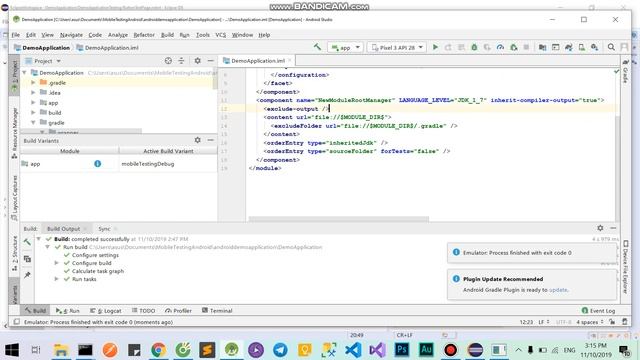Image resolution: width=640 pixels, height=360 pixels.
Task: Expand Run tasks node
Action: click(57, 279)
